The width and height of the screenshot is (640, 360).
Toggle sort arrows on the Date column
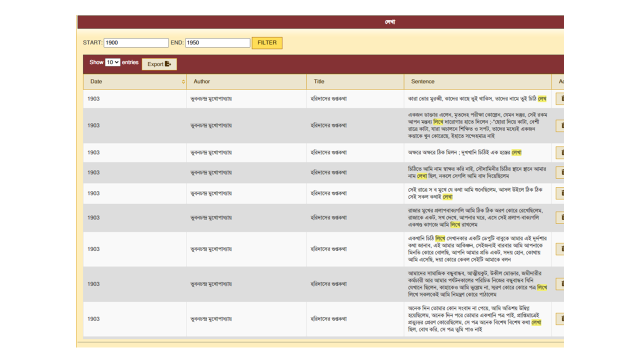pyautogui.click(x=183, y=82)
